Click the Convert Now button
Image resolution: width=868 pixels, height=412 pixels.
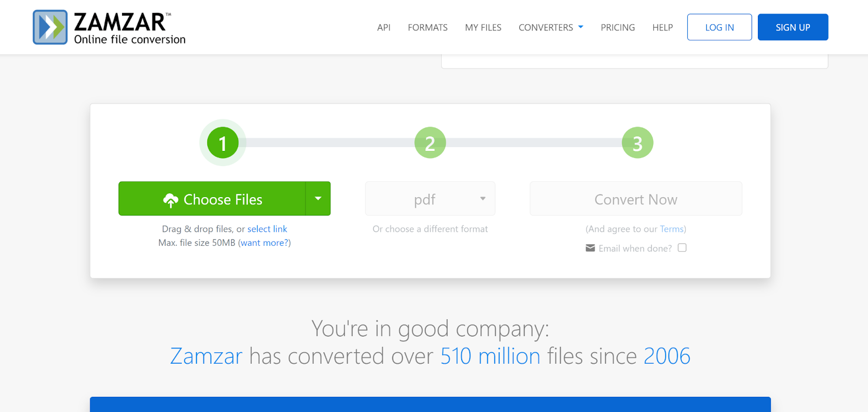point(636,199)
